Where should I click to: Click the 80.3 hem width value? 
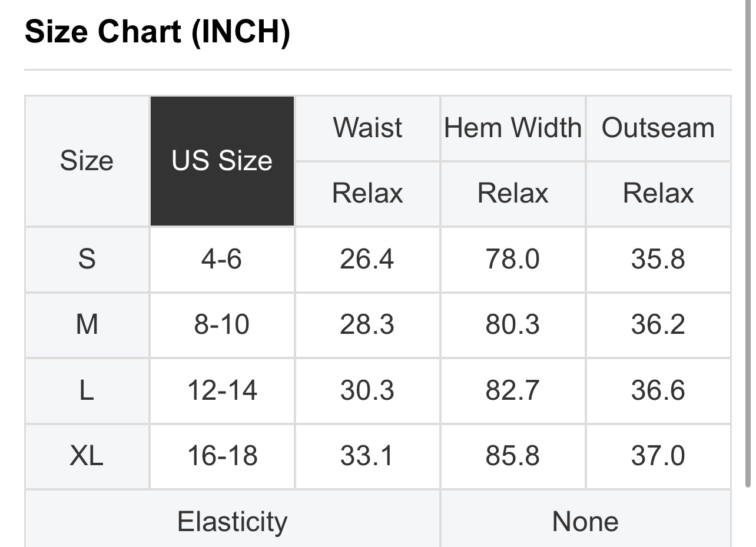click(513, 325)
